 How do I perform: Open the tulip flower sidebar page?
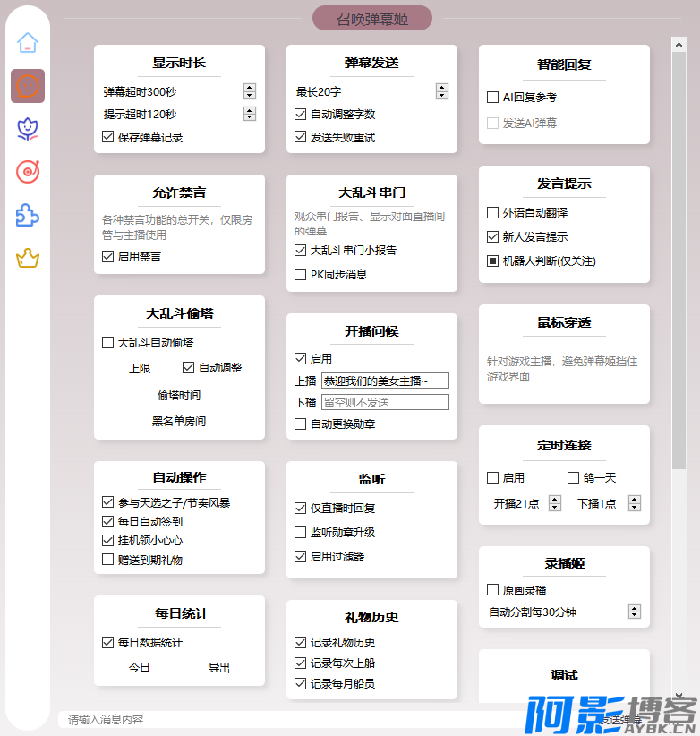tap(28, 129)
